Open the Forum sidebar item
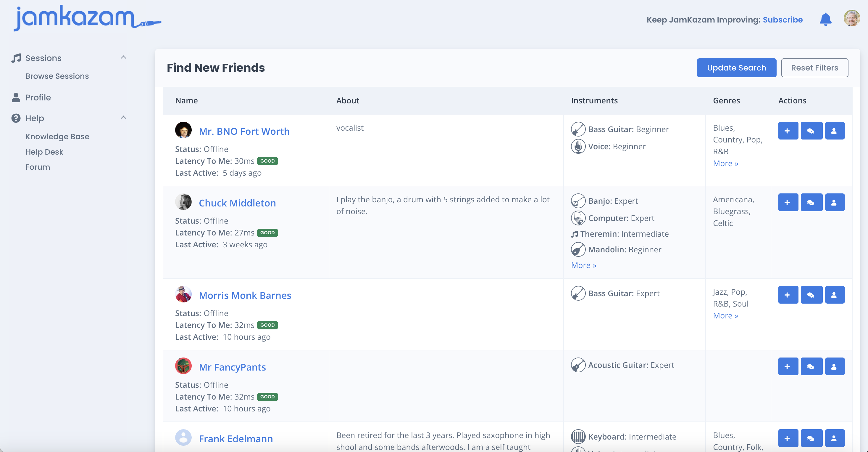Image resolution: width=868 pixels, height=452 pixels. tap(37, 167)
